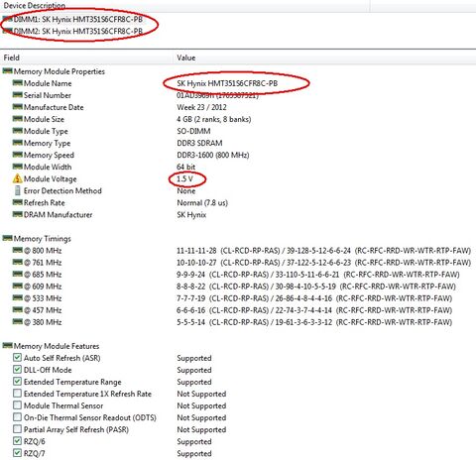Toggle the DLL-Off Mode checkbox

click(17, 369)
